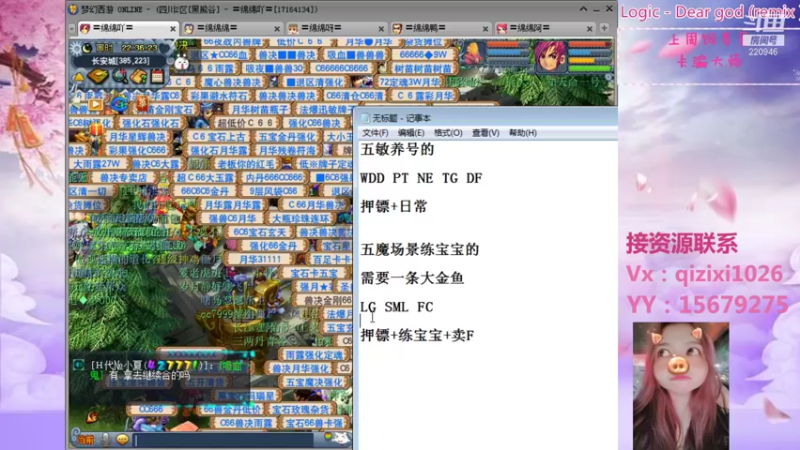Click the blue circular refresh icon
This screenshot has height=450, width=800.
click(x=119, y=104)
